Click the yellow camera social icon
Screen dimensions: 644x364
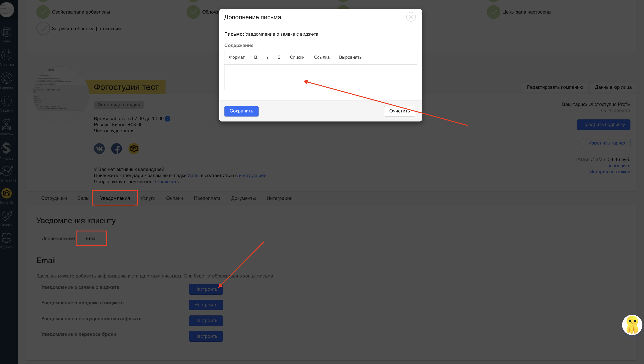134,149
